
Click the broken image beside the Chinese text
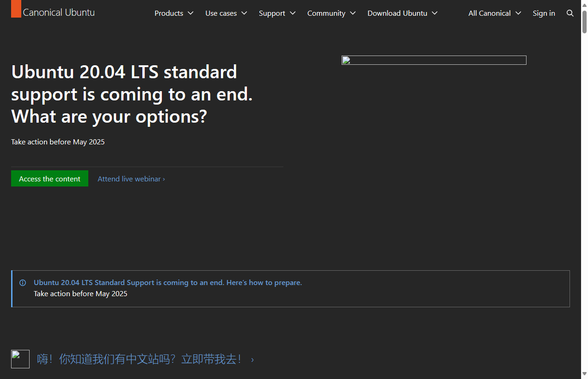[20, 359]
